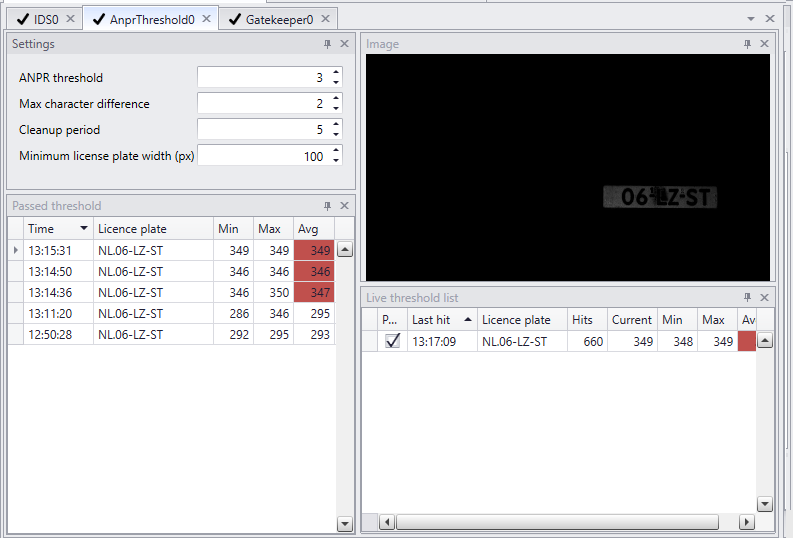793x538 pixels.
Task: Open the tab list dropdown arrow
Action: click(x=751, y=19)
